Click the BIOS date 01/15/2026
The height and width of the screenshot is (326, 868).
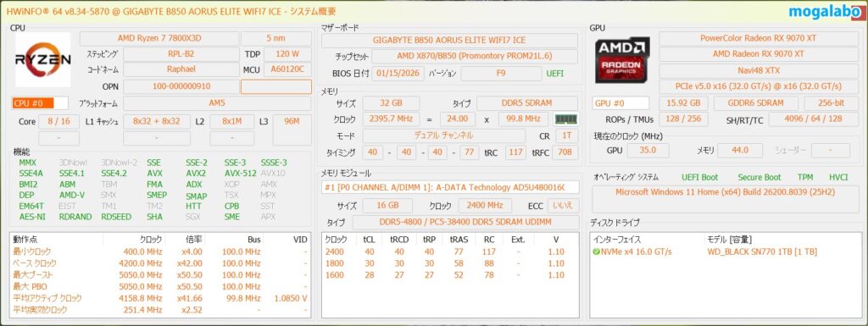click(398, 74)
